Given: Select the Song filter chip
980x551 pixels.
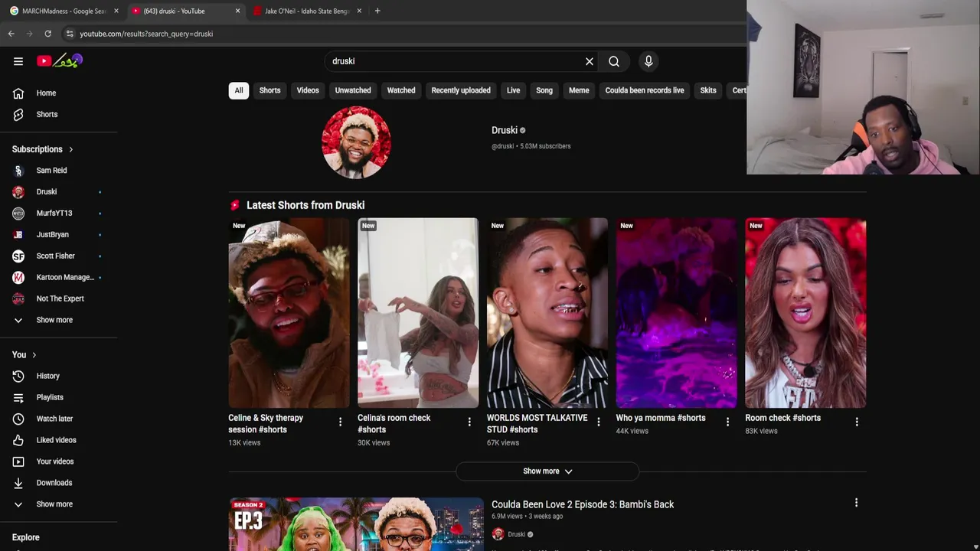Looking at the screenshot, I should point(544,90).
